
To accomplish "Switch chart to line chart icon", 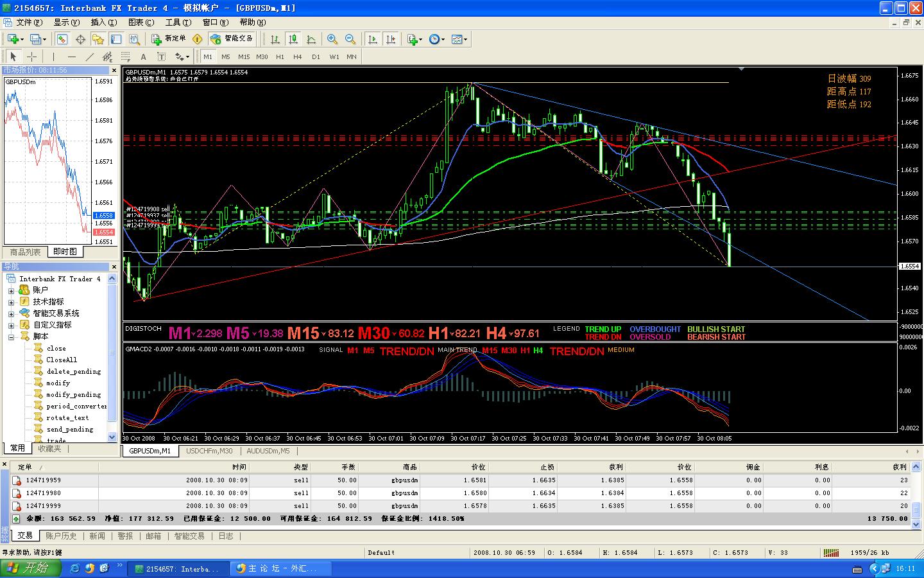I will point(311,39).
